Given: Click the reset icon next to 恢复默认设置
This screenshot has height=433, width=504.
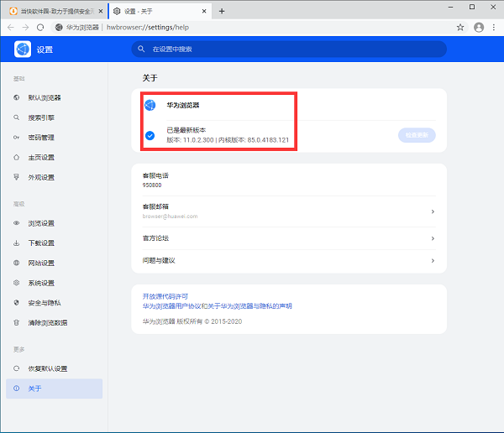Looking at the screenshot, I should click(17, 368).
